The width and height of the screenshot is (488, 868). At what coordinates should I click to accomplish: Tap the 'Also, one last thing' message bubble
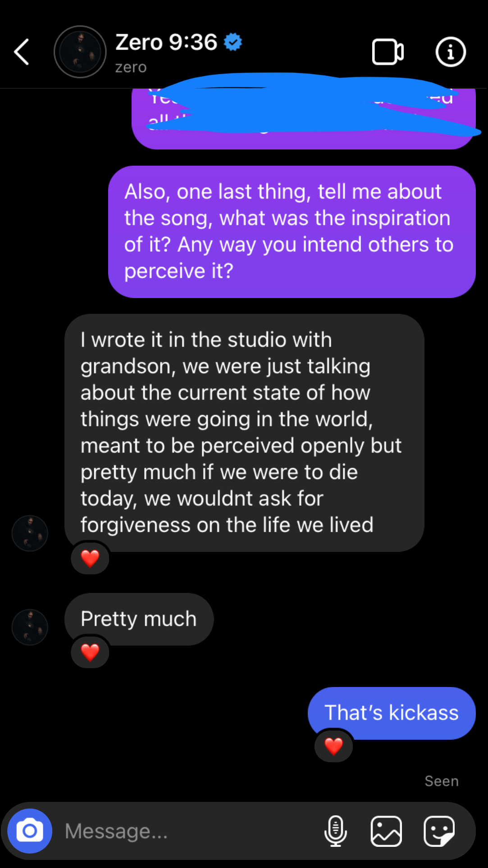[292, 231]
